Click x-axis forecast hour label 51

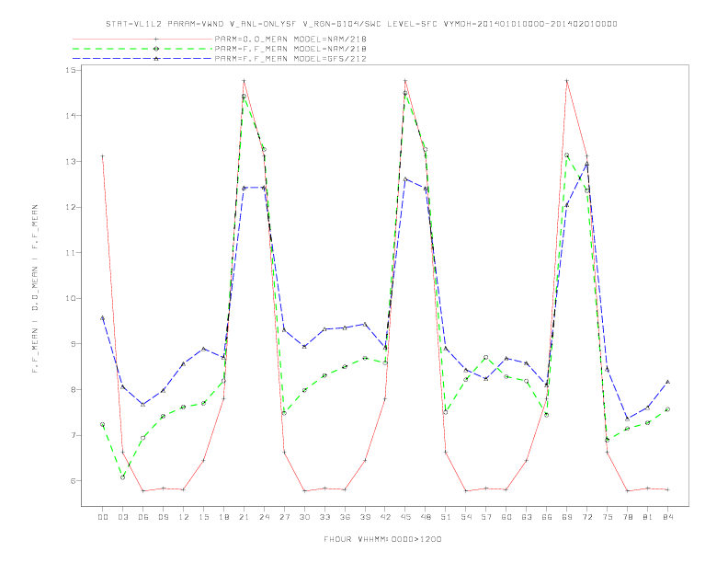446,517
